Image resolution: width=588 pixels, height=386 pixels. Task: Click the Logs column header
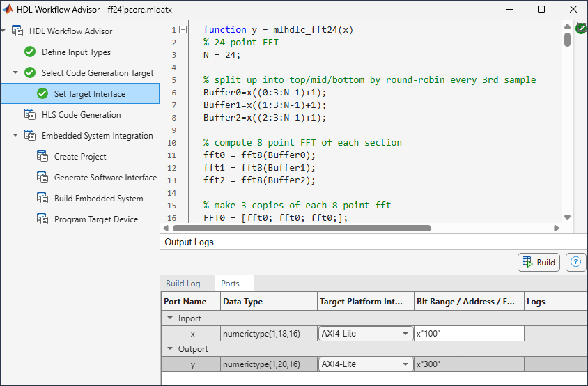tap(556, 302)
